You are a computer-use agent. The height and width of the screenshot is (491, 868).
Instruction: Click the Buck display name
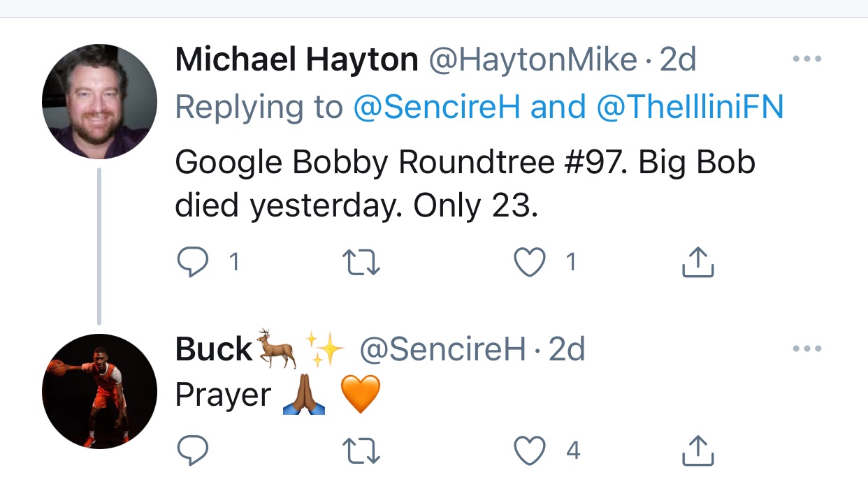click(213, 349)
